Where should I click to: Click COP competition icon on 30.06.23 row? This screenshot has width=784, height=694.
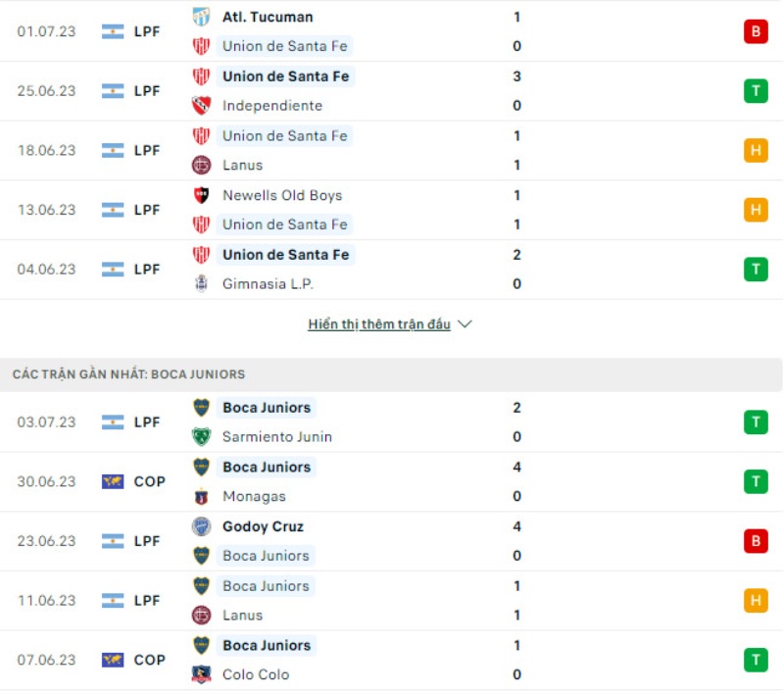tap(113, 481)
